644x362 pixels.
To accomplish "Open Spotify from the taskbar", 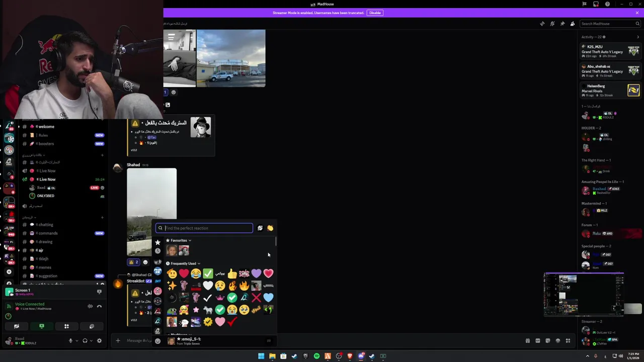I will (316, 356).
